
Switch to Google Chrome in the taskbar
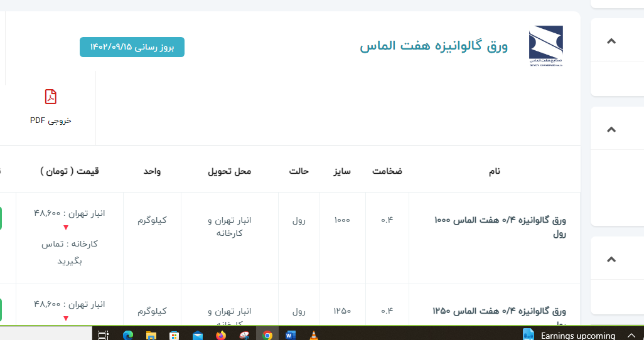click(267, 335)
